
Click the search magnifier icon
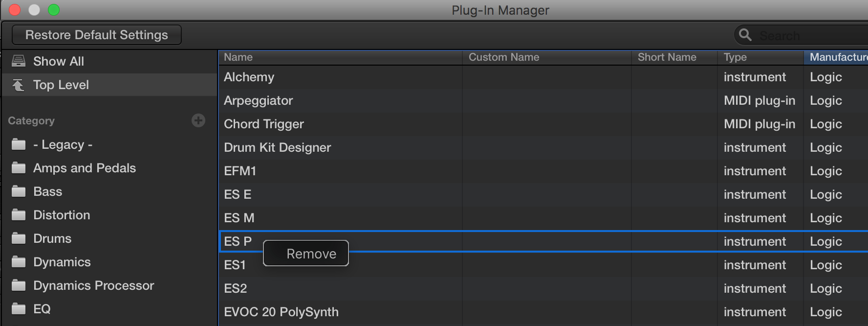[x=745, y=35]
